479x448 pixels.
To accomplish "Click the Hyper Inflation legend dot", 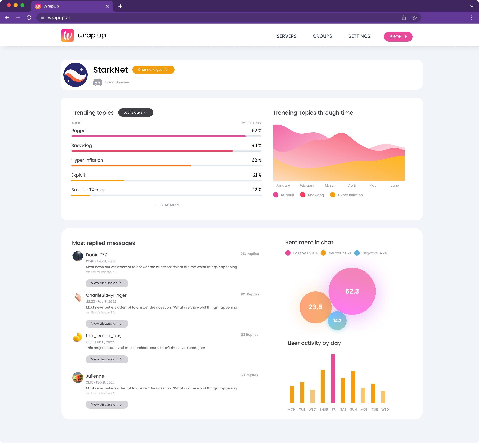I will click(x=333, y=195).
